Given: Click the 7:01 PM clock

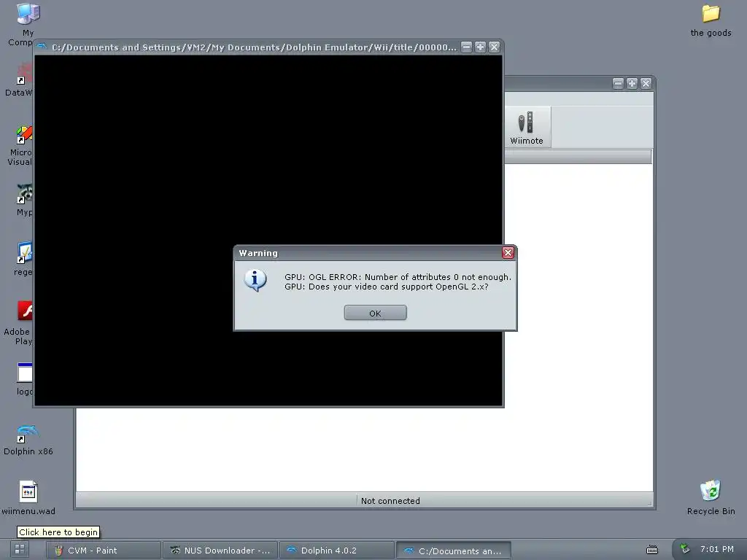Looking at the screenshot, I should [x=716, y=549].
